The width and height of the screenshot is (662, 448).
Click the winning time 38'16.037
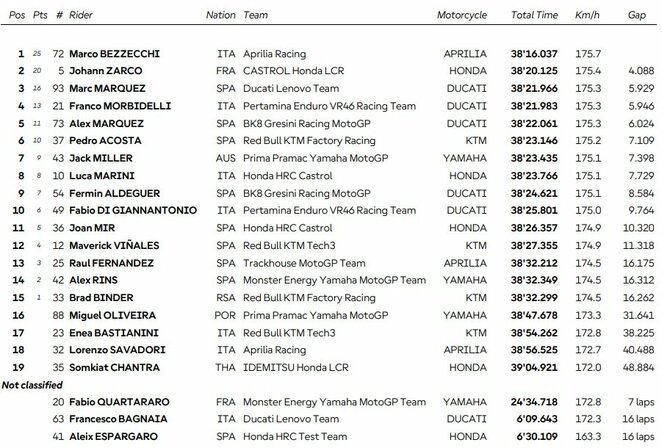click(535, 53)
